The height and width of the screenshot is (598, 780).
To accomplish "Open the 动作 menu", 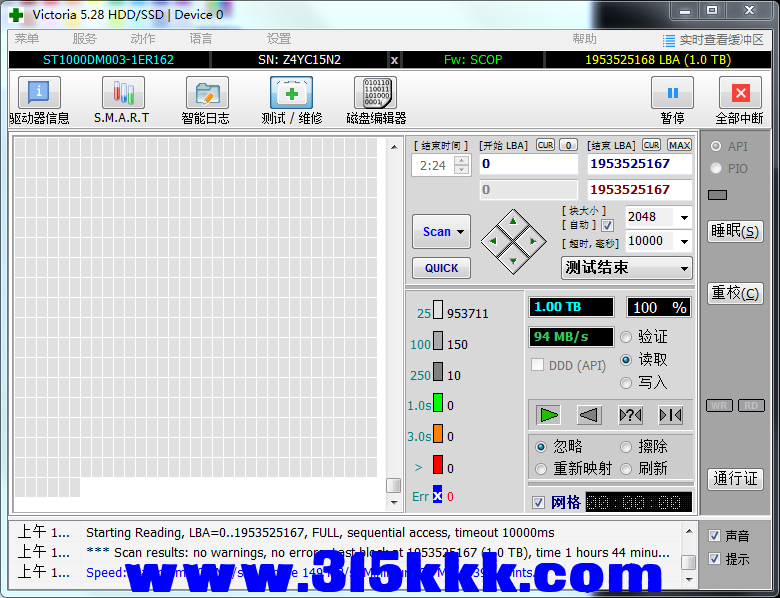I will [x=143, y=39].
